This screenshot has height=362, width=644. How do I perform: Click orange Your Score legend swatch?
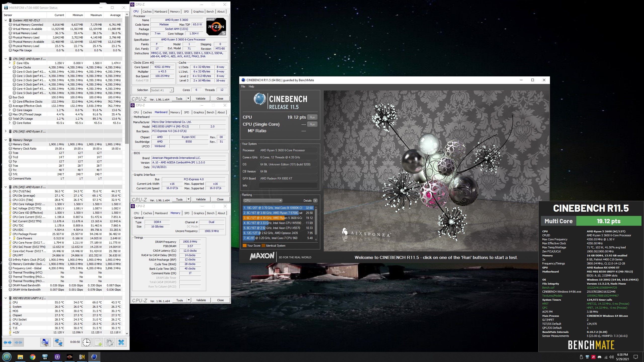(245, 246)
